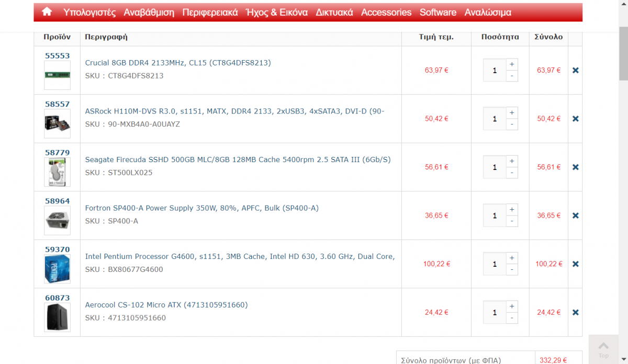Click the Seagate Firecuda product thumbnail
This screenshot has width=628, height=364.
point(57,172)
